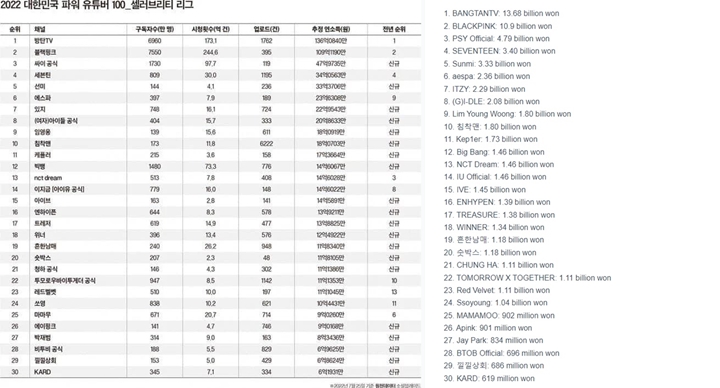Screen dimensions: 720x388
Task: Click list line 'TOMORROW X TOGETHER: 1.11 billion won'
Action: [527, 278]
